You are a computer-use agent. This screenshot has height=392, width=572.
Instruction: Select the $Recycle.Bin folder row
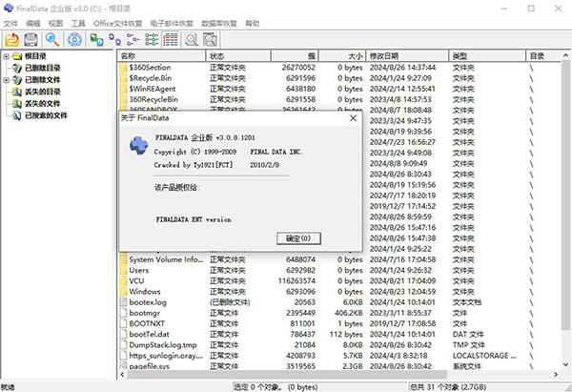click(339, 78)
